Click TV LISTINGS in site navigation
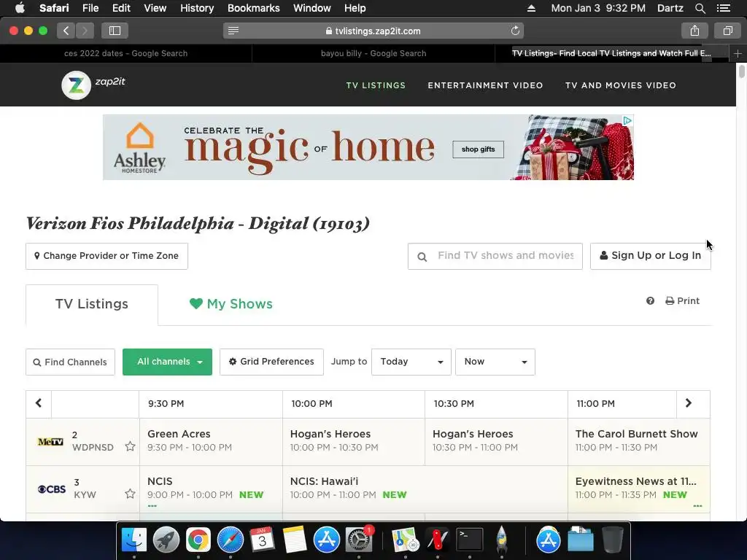 pyautogui.click(x=376, y=86)
